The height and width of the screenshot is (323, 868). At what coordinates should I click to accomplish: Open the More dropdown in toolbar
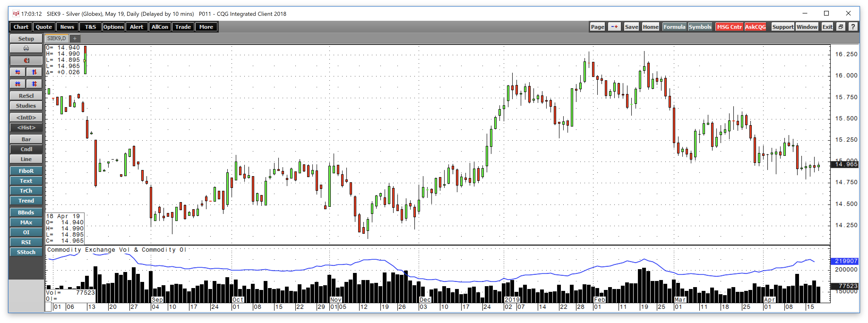206,27
